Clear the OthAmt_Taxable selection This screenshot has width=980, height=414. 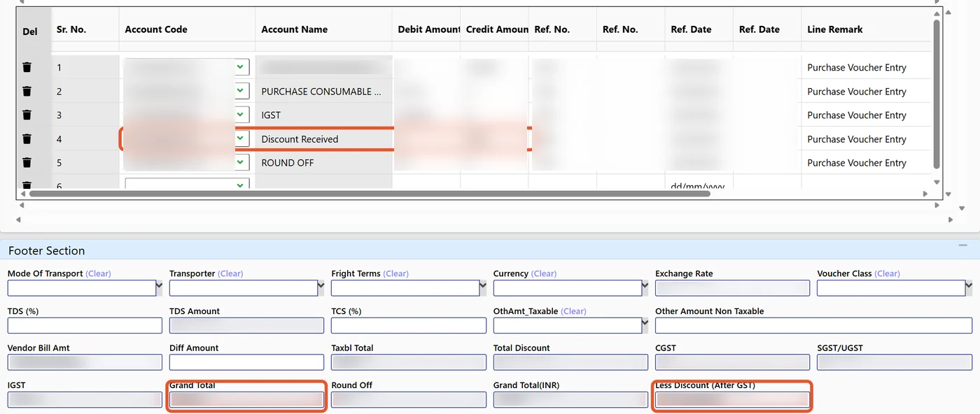coord(574,311)
